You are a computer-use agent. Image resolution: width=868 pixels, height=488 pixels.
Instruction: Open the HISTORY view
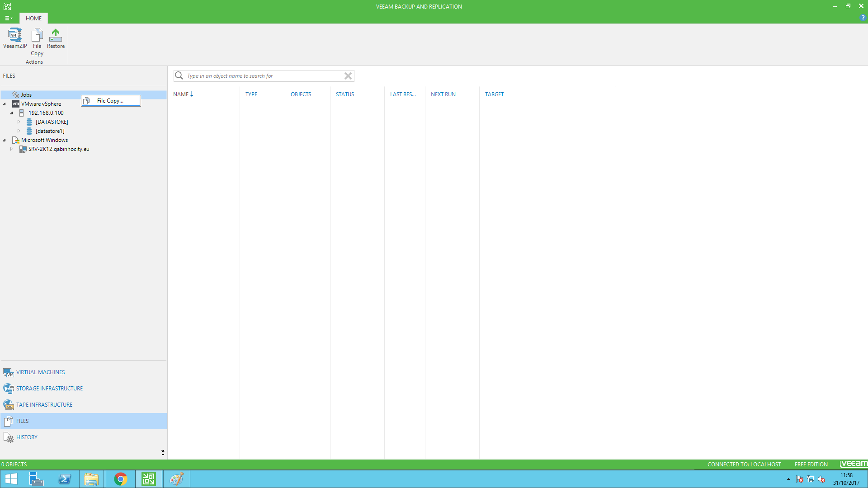point(84,437)
